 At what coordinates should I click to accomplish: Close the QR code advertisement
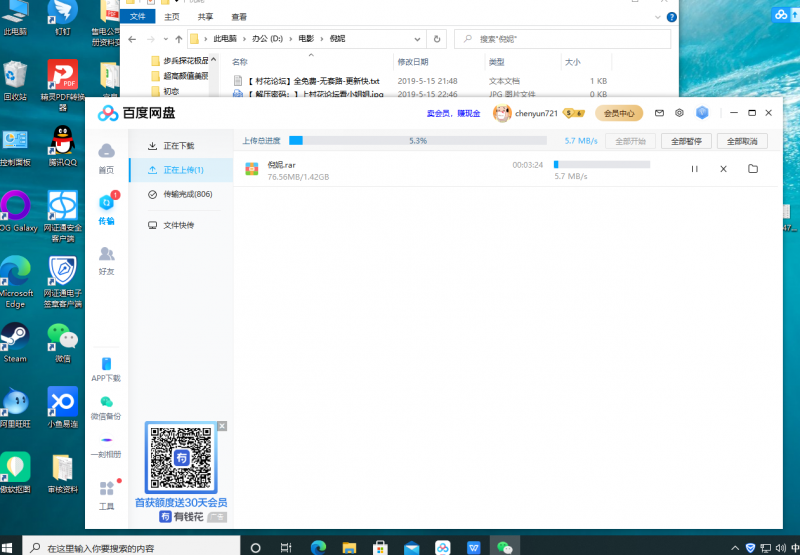222,426
